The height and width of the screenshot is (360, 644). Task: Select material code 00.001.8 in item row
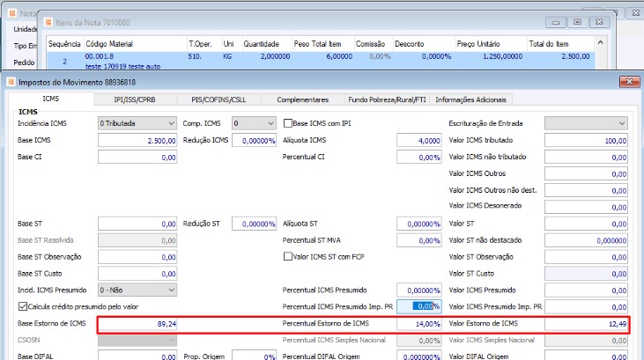point(100,56)
